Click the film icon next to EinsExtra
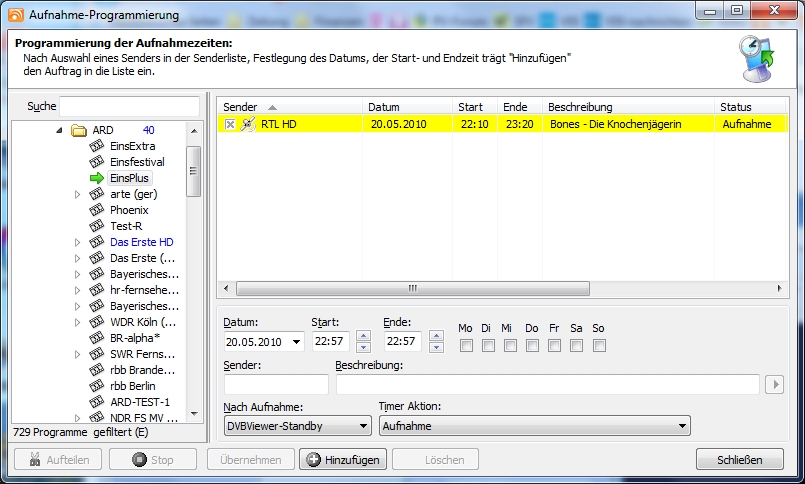The width and height of the screenshot is (805, 484). pyautogui.click(x=97, y=146)
